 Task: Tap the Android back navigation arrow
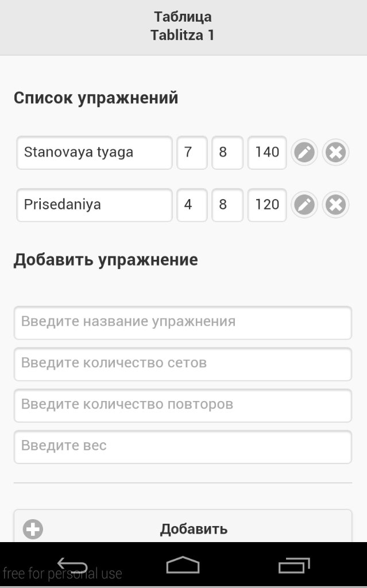(74, 565)
